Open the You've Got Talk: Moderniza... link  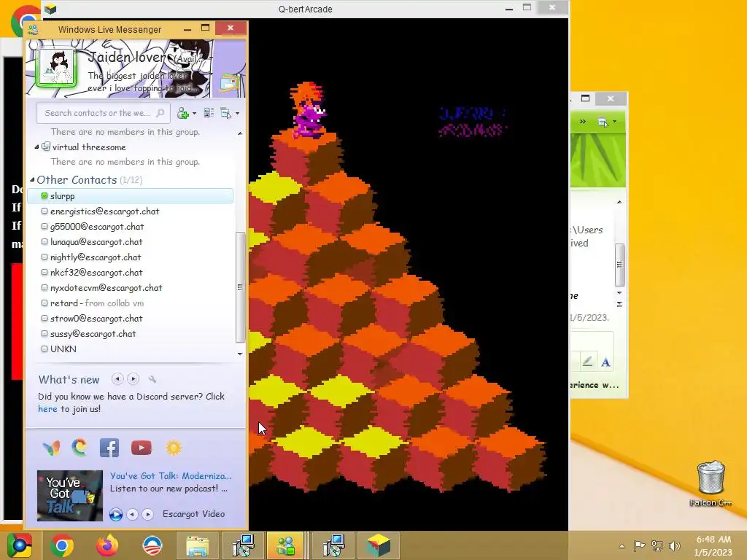pyautogui.click(x=171, y=475)
